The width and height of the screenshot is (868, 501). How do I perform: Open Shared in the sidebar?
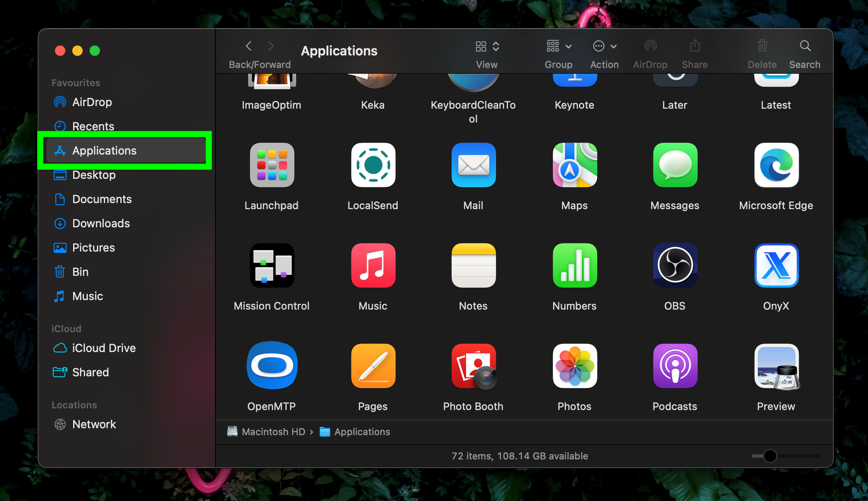126,372
